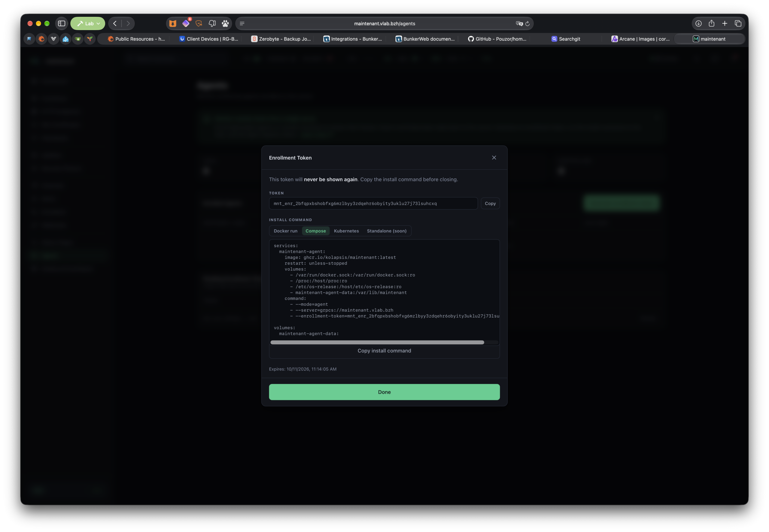Switch to the Kubernetes tab
769x532 pixels.
[x=346, y=231]
